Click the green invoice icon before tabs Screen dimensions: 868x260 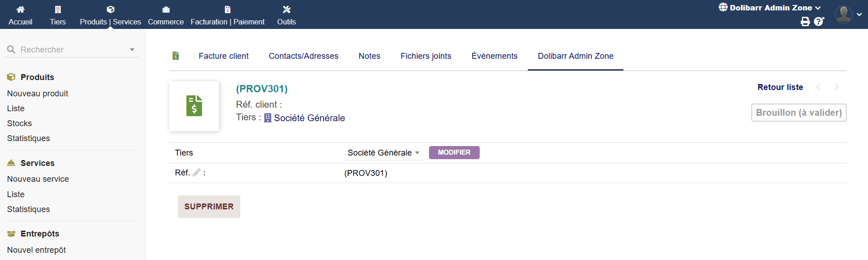point(176,56)
